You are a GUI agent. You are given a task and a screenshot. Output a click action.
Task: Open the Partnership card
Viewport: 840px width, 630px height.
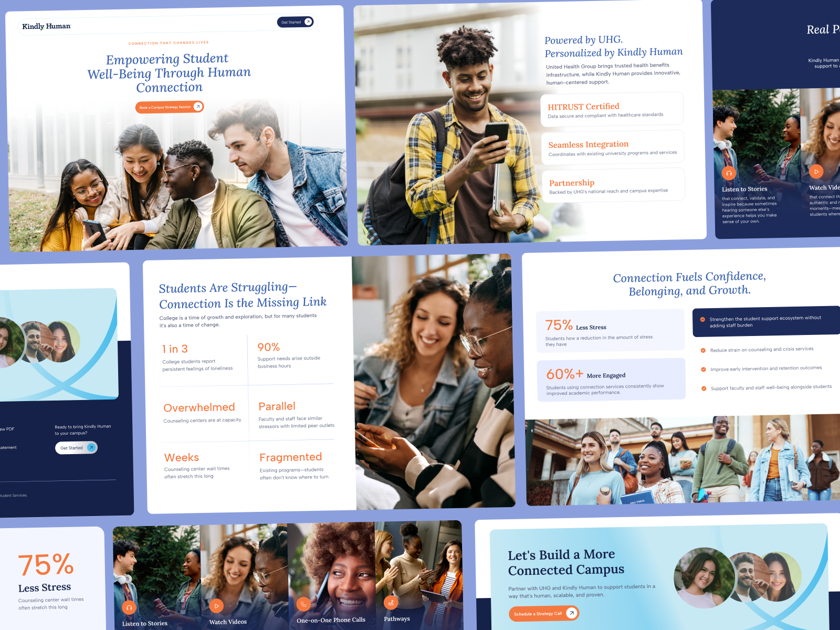(613, 185)
